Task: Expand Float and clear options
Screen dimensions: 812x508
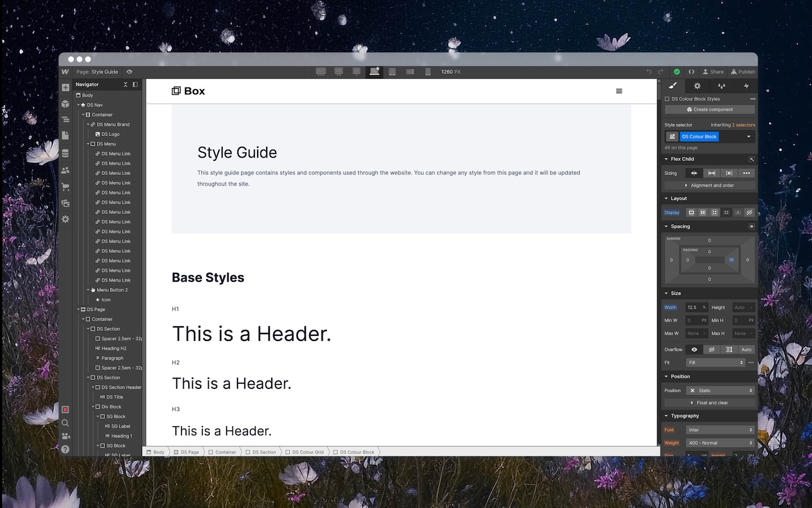Action: pos(709,403)
